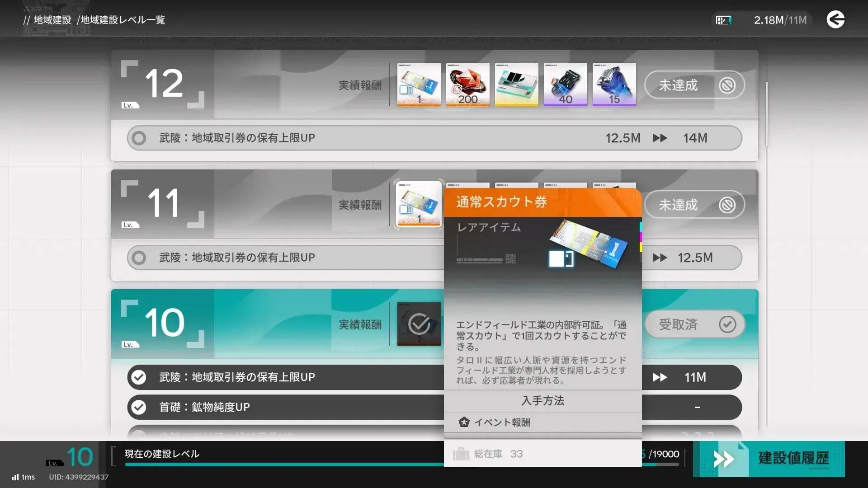
Task: Click the レアアイテム rarity label
Action: click(489, 227)
